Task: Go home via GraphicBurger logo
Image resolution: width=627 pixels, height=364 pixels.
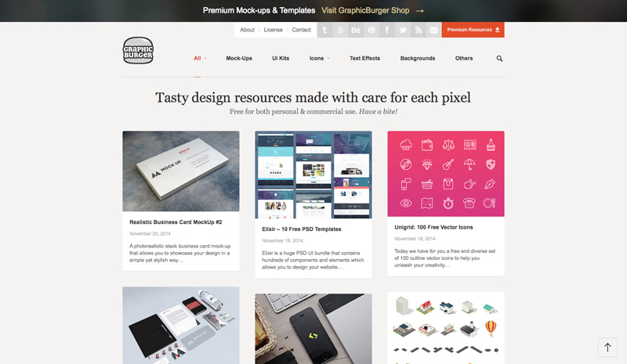Action: (138, 50)
